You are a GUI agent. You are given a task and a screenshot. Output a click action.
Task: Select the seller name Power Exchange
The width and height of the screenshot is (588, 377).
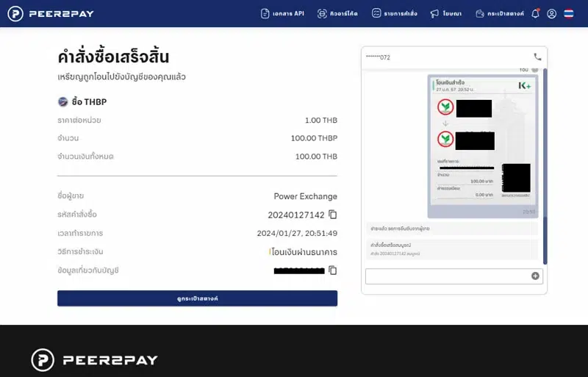tap(305, 196)
